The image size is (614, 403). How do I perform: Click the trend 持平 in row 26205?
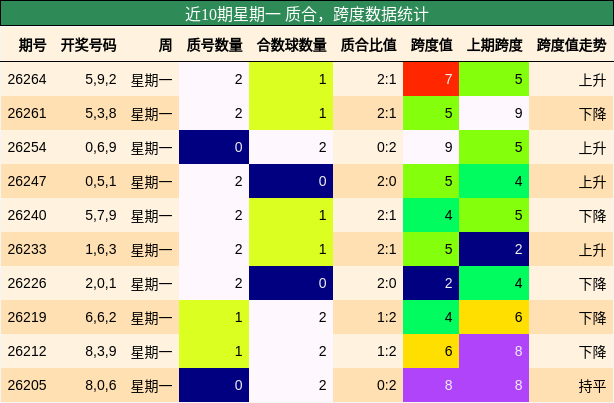592,386
